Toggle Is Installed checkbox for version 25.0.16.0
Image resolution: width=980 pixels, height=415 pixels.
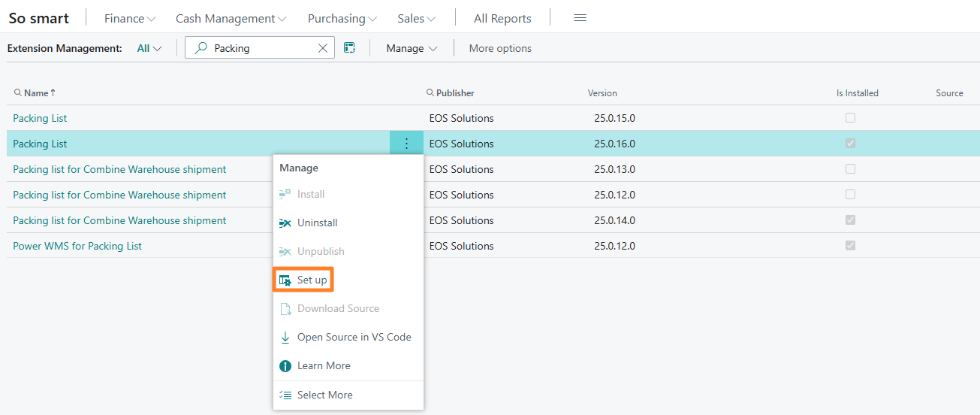[x=850, y=144]
